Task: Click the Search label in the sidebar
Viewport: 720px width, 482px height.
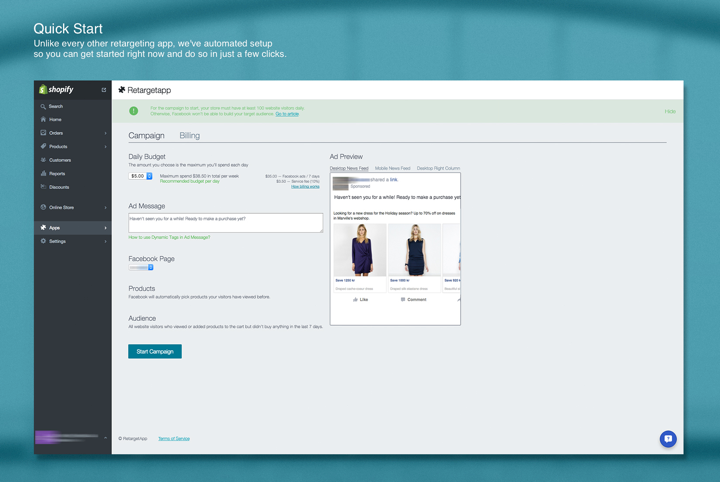Action: (x=56, y=106)
